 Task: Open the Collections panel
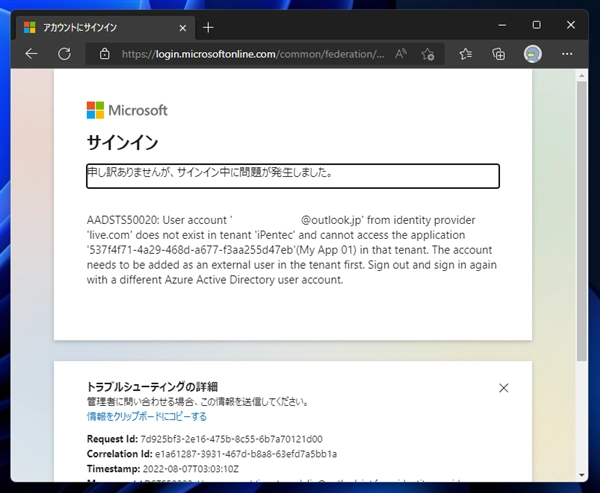coord(498,54)
